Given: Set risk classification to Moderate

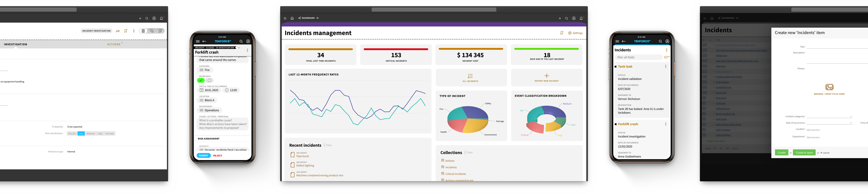Looking at the screenshot, I should click(91, 133).
